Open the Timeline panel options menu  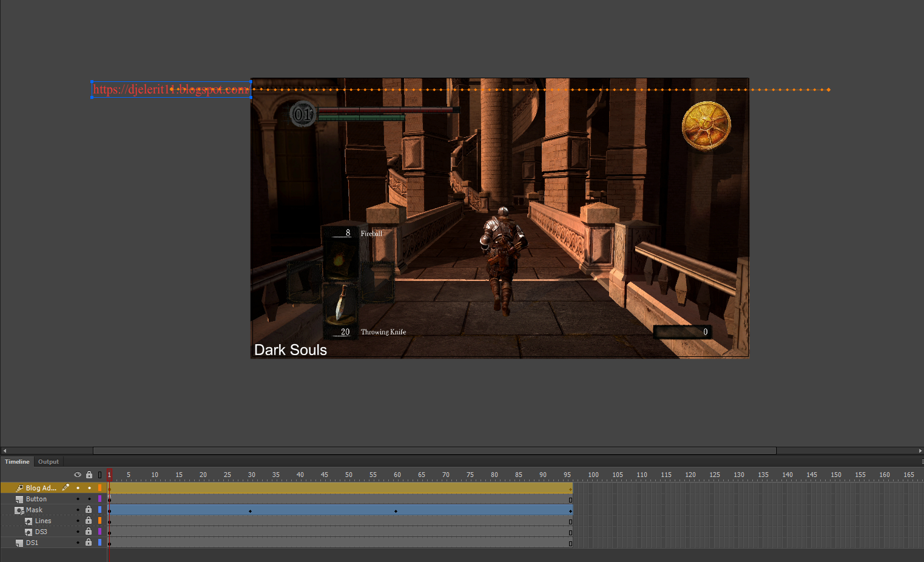click(x=922, y=462)
